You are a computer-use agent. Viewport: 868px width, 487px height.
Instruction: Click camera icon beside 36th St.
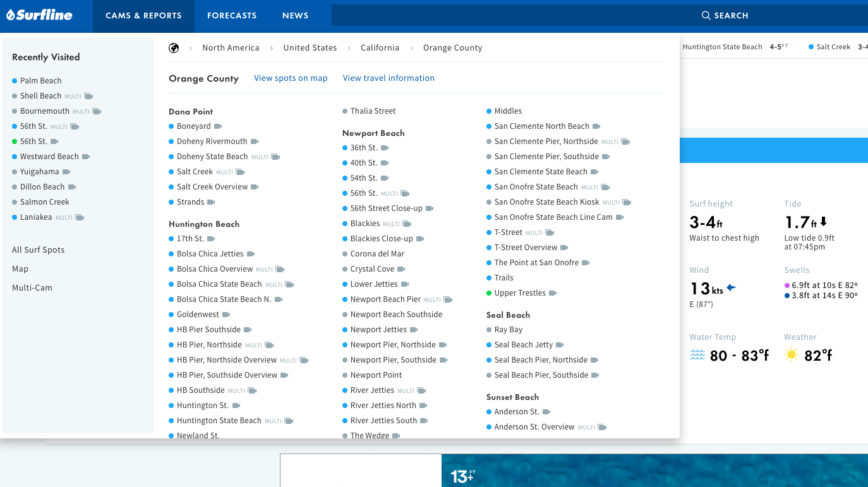(x=385, y=148)
